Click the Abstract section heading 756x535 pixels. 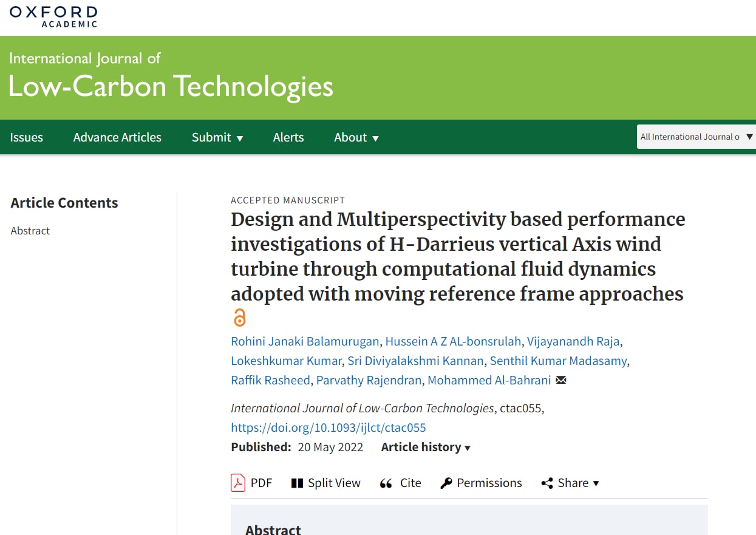click(x=273, y=529)
